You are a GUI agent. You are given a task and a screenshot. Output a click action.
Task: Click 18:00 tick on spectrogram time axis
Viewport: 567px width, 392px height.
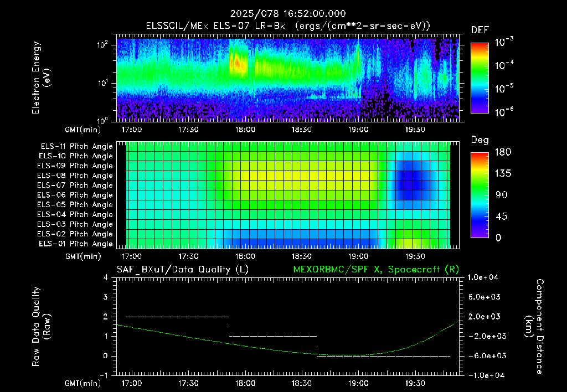click(x=245, y=130)
